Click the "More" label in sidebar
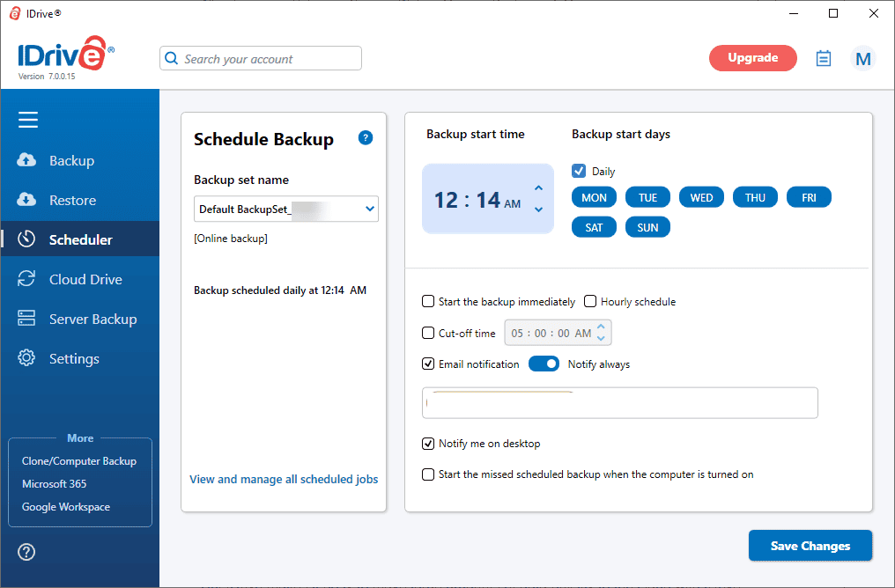The height and width of the screenshot is (588, 895). [x=80, y=438]
